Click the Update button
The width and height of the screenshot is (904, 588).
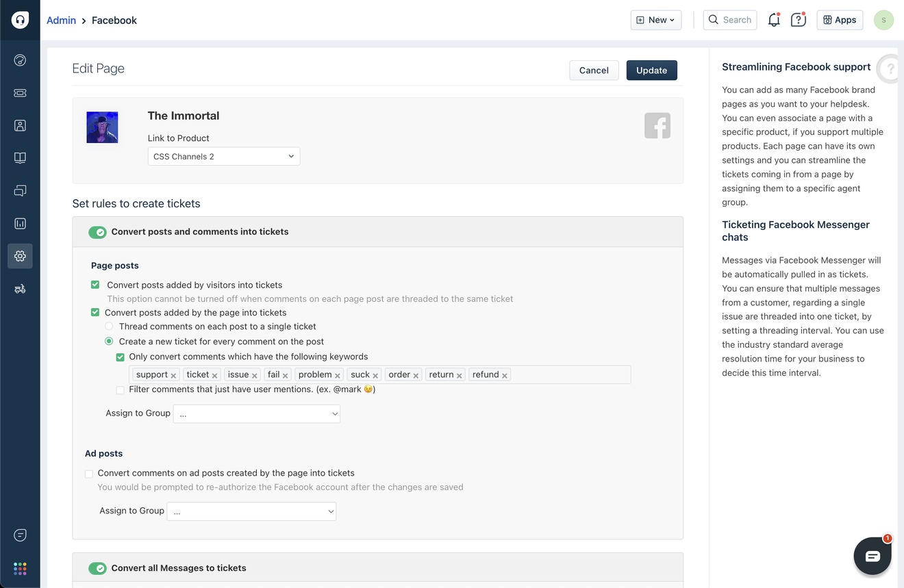[651, 71]
